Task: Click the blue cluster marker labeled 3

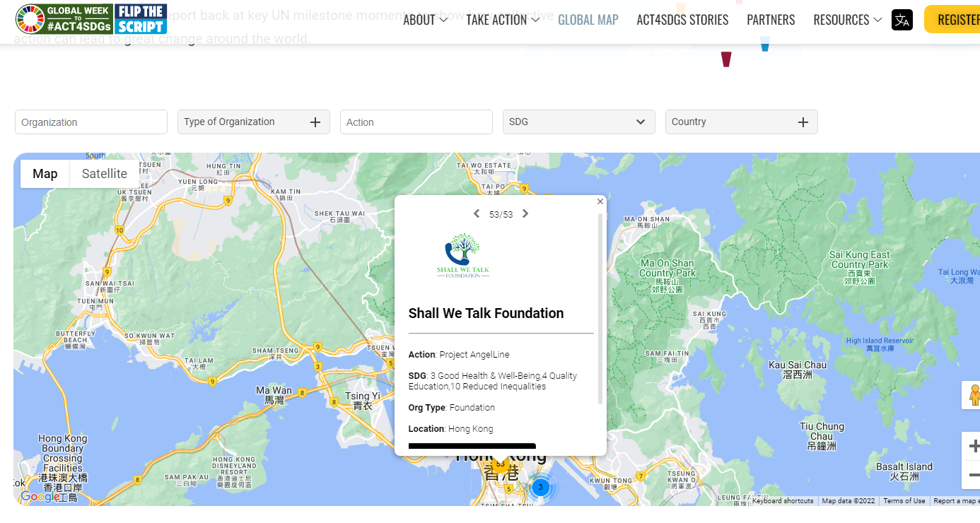Action: pyautogui.click(x=540, y=487)
